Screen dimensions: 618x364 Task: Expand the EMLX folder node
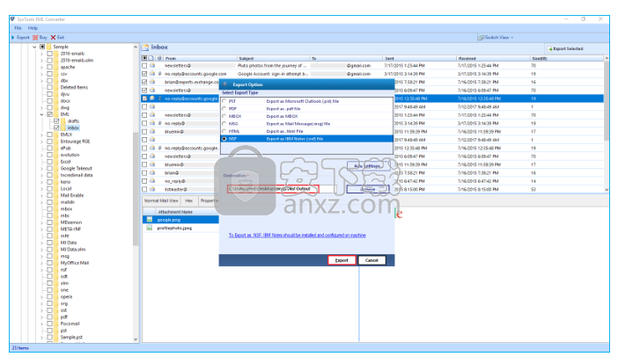pos(41,135)
